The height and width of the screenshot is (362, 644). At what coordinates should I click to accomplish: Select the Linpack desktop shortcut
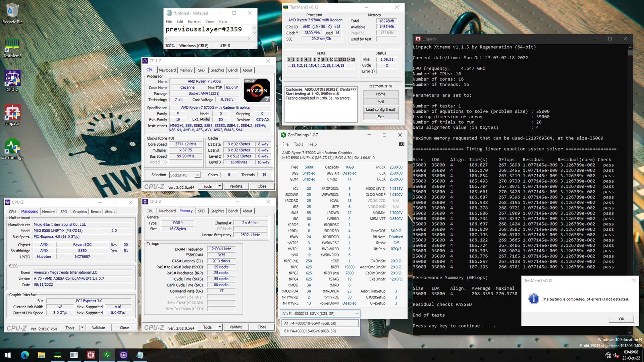(x=12, y=115)
